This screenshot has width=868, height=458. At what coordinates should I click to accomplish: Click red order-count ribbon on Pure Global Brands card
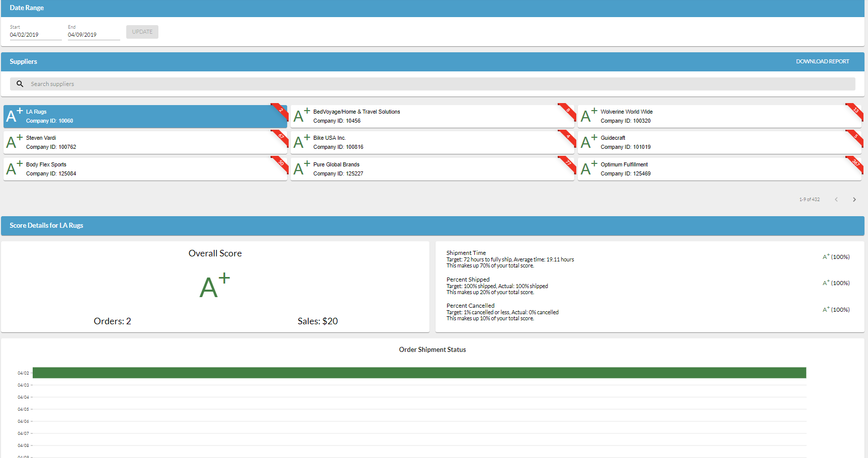(568, 163)
